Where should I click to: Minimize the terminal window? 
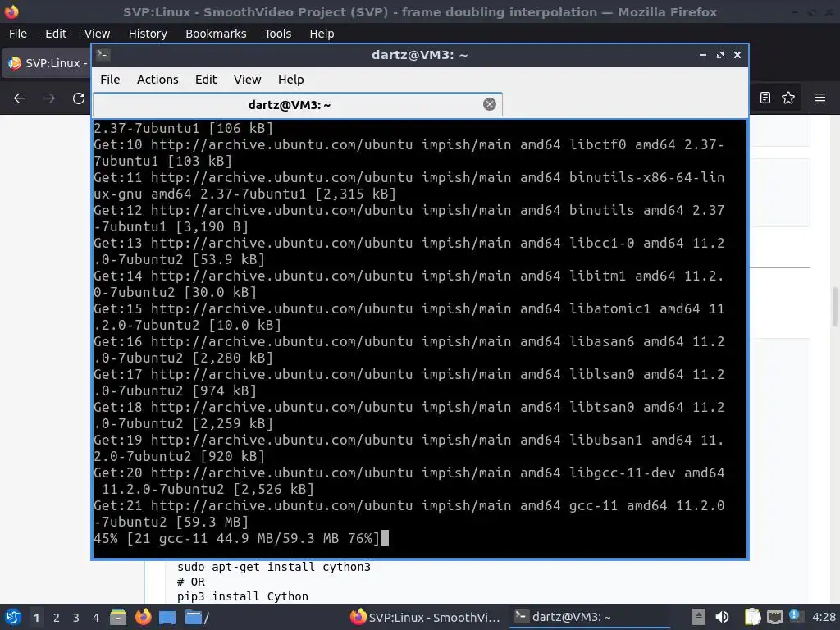click(703, 55)
